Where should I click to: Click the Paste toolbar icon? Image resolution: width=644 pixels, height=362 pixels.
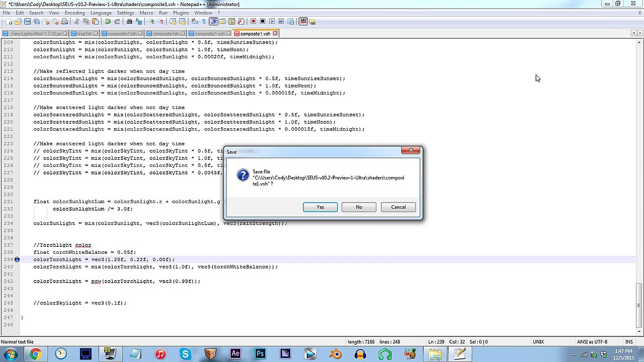(95, 22)
